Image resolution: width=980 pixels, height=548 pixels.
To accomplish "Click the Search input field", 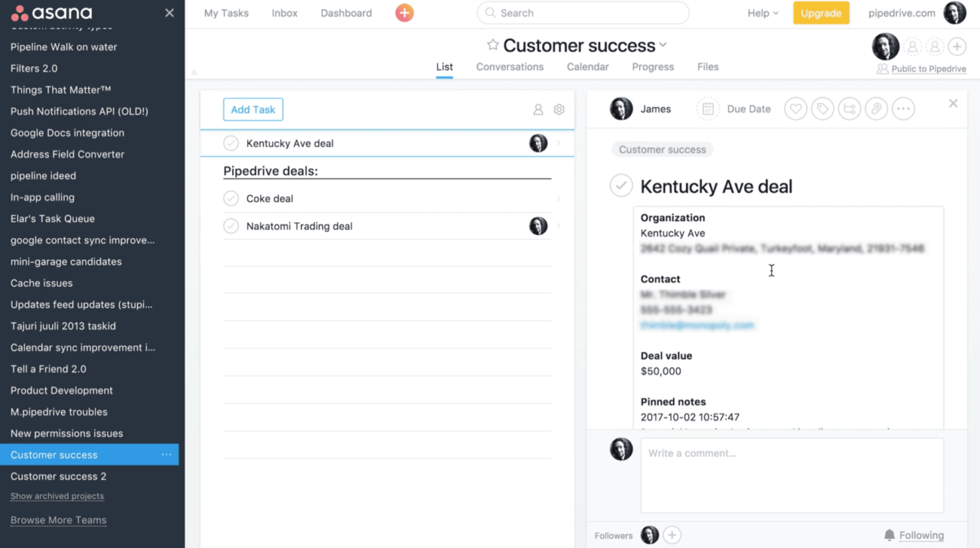I will pos(583,13).
